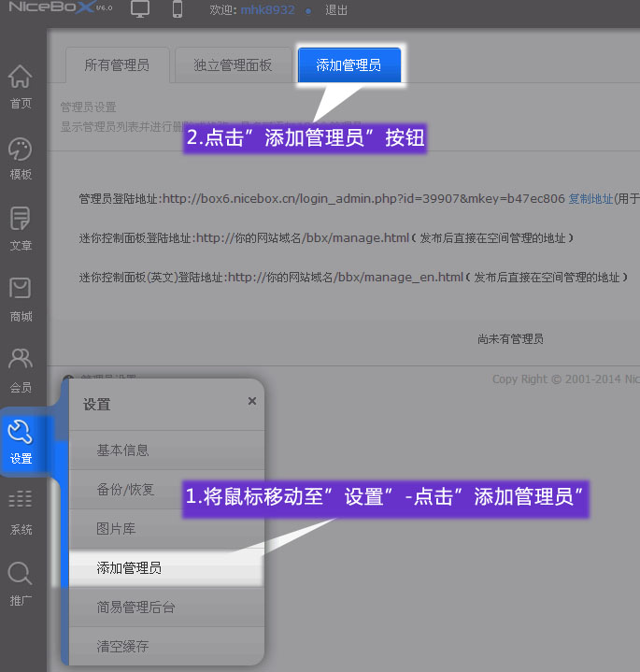The height and width of the screenshot is (672, 640).
Task: Open the 文章 article icon
Action: (x=21, y=221)
